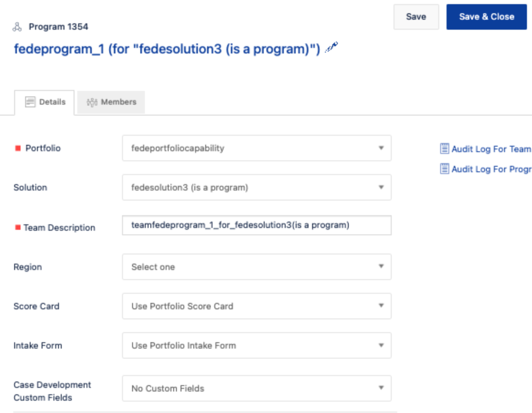Open the Audit Log For Team link
The height and width of the screenshot is (413, 532).
pos(491,149)
